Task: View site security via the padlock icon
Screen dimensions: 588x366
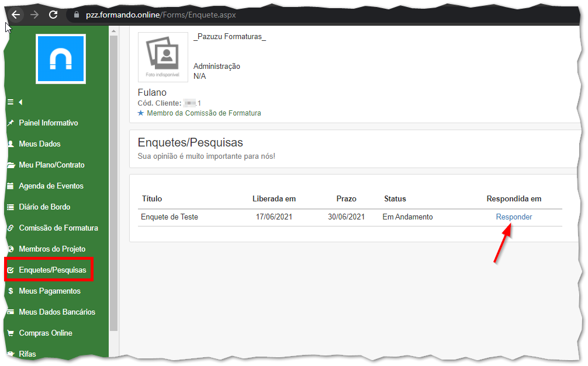Action: (77, 15)
